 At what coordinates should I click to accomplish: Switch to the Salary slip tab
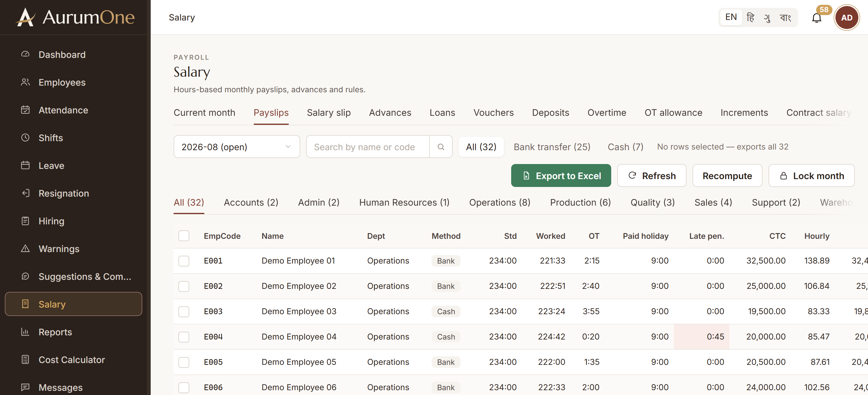point(329,112)
